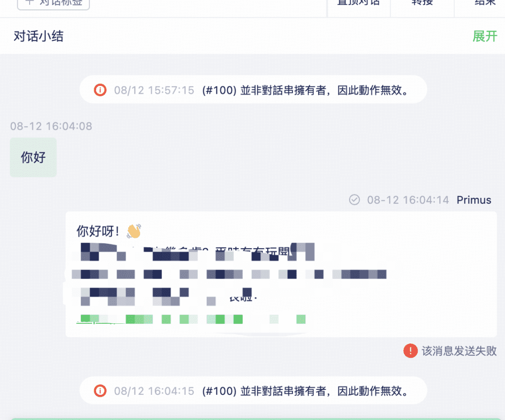Image resolution: width=505 pixels, height=420 pixels.
Task: Click the red exclamation send-failed icon
Action: (x=410, y=351)
